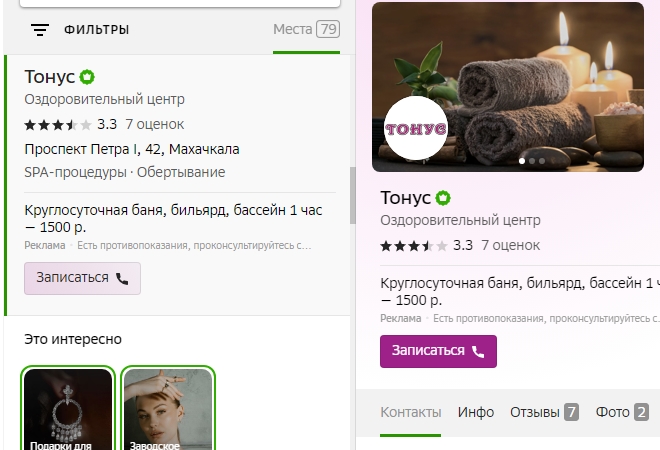Switch to the Места tab

click(x=306, y=29)
